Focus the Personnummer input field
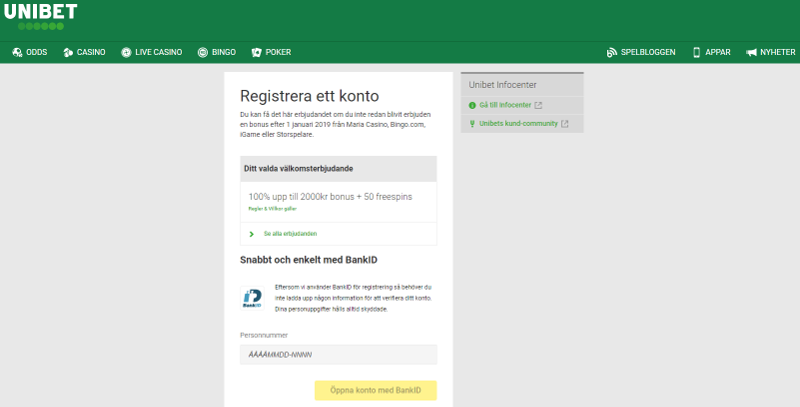 (x=338, y=354)
